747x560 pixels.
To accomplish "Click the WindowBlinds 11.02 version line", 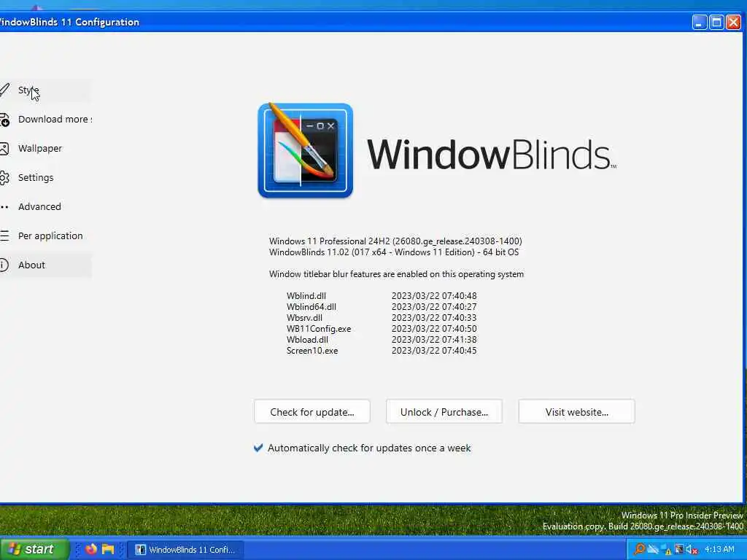I will 394,252.
